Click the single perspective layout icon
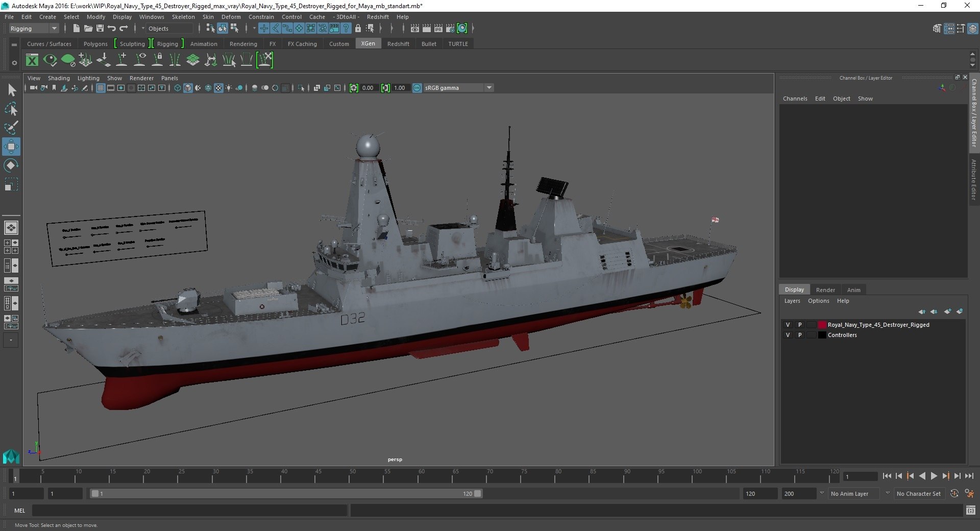This screenshot has width=980, height=531. click(x=11, y=228)
